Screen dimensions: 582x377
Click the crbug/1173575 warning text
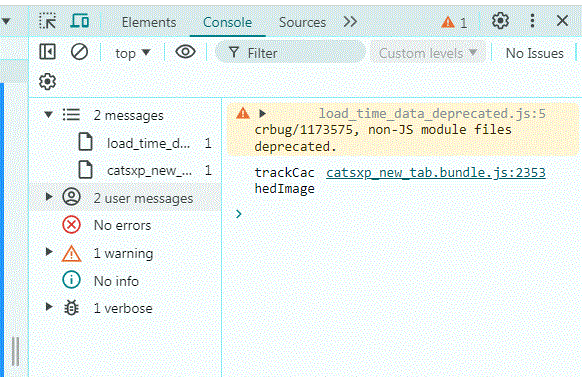pyautogui.click(x=383, y=138)
